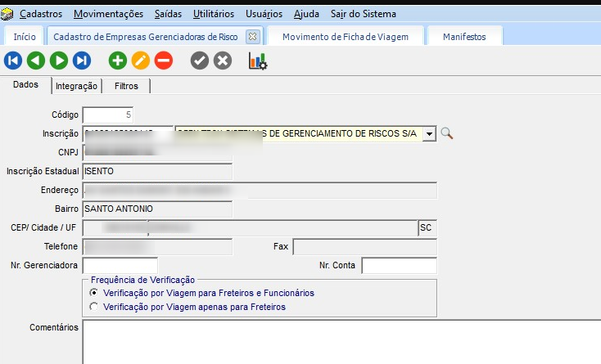Confirm changes with checkmark icon
The image size is (601, 364).
(x=200, y=60)
